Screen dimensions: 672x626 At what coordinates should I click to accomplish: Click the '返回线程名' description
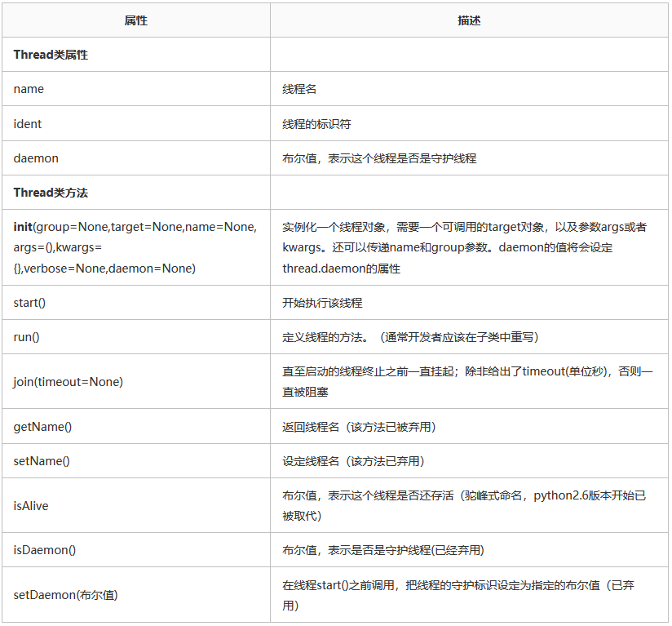[x=469, y=426]
